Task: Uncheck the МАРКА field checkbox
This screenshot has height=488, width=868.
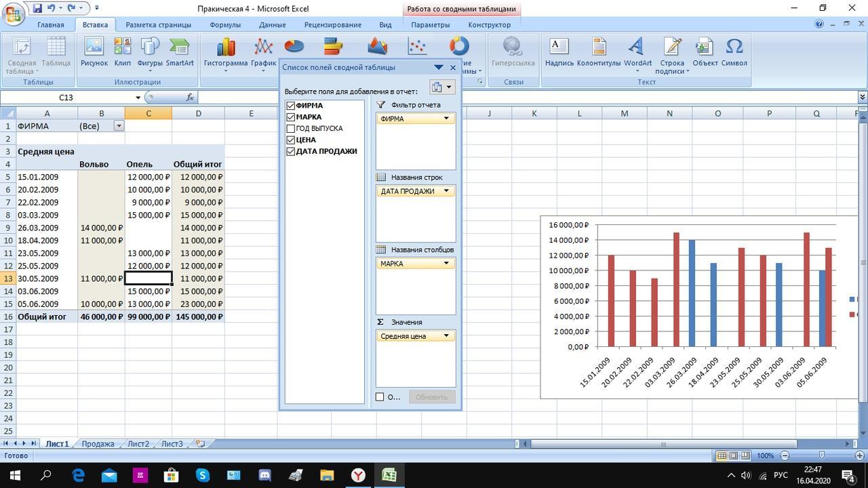Action: click(x=291, y=117)
